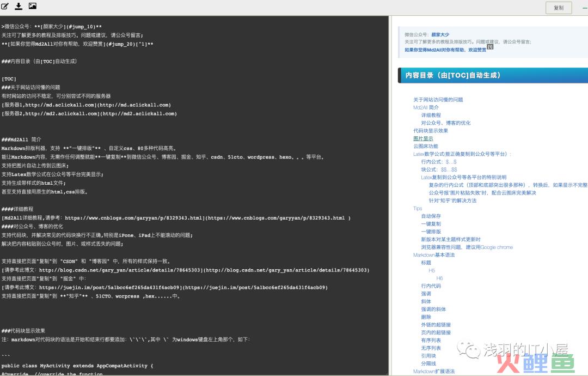Click the 图片显示 TOC link
Image resolution: width=588 pixels, height=376 pixels.
(422, 138)
